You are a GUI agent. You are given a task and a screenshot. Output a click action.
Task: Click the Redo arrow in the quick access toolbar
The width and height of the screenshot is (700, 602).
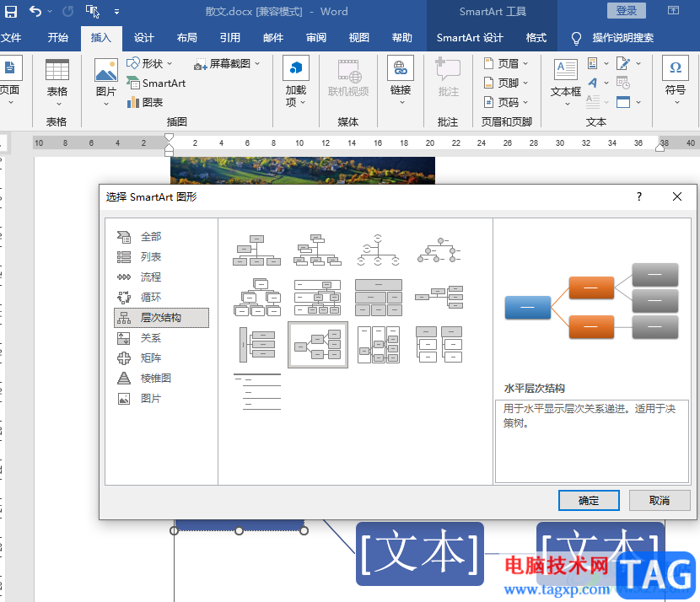tap(67, 11)
